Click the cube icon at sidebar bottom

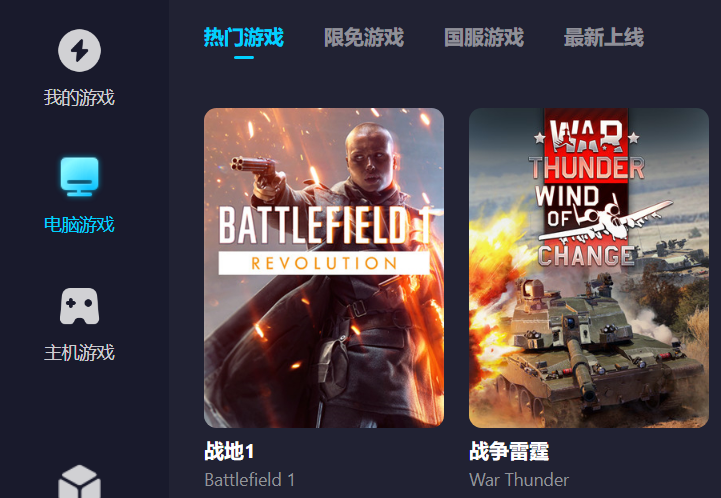coord(80,481)
